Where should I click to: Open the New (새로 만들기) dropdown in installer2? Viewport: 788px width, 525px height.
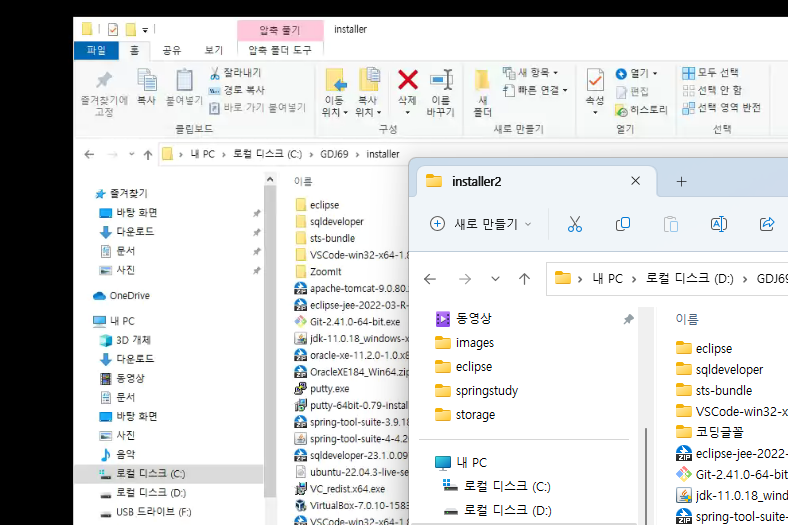coord(480,224)
